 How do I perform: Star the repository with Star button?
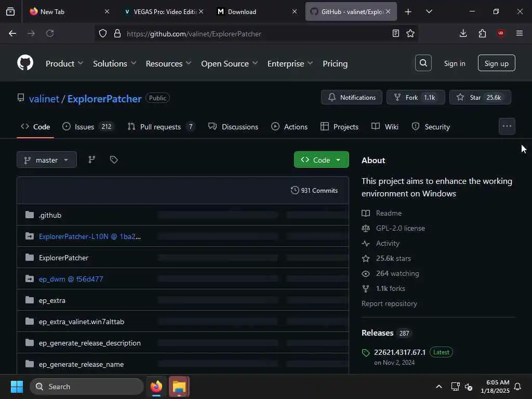click(x=480, y=97)
